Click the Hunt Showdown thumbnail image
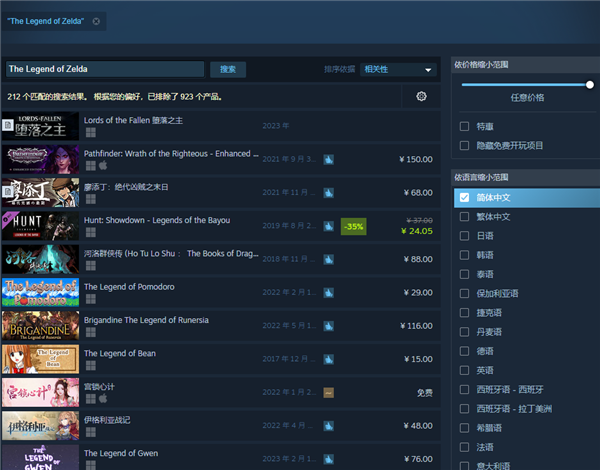600x470 pixels. (41, 226)
